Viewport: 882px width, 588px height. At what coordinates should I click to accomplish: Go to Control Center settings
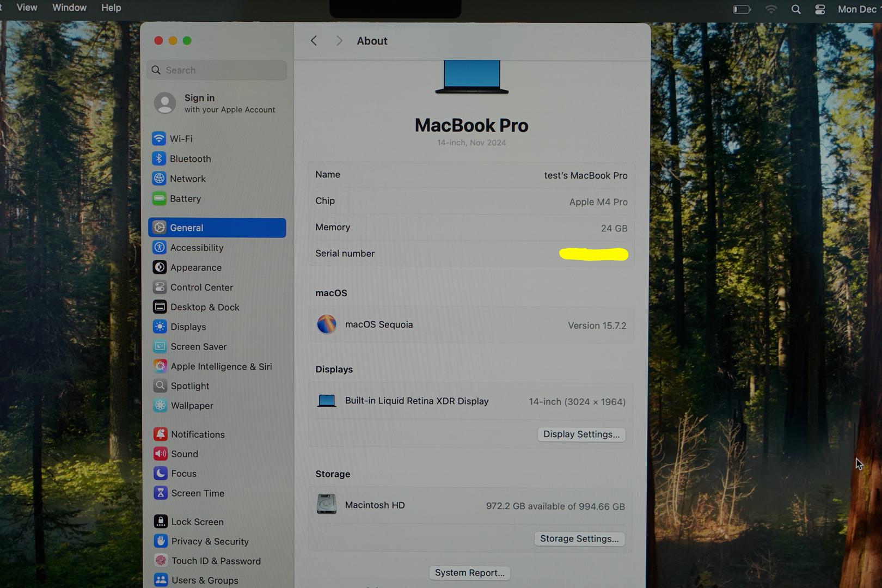point(201,287)
